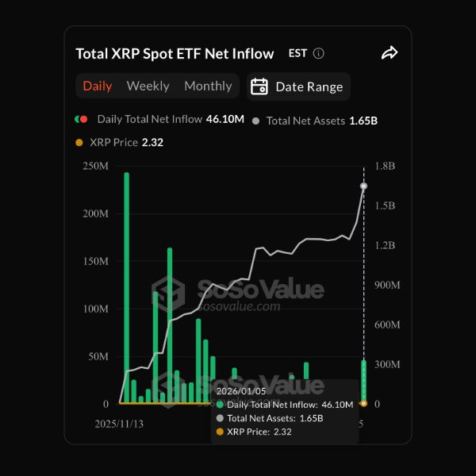The height and width of the screenshot is (476, 476).
Task: Click the green dot in tooltip
Action: (x=220, y=405)
